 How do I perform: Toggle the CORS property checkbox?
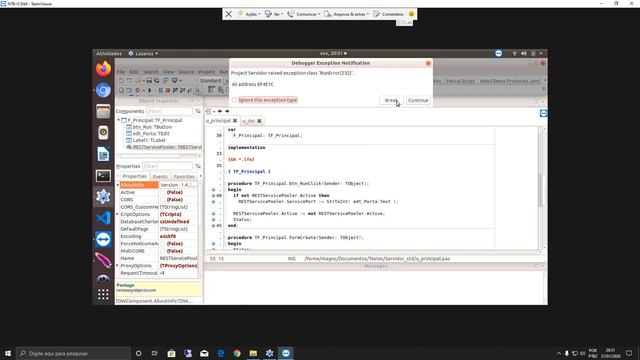163,200
